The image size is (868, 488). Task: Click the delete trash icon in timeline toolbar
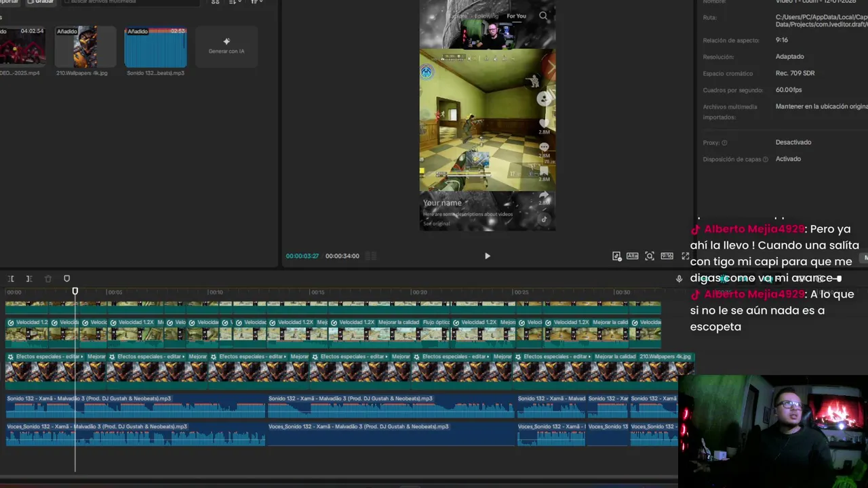click(47, 279)
